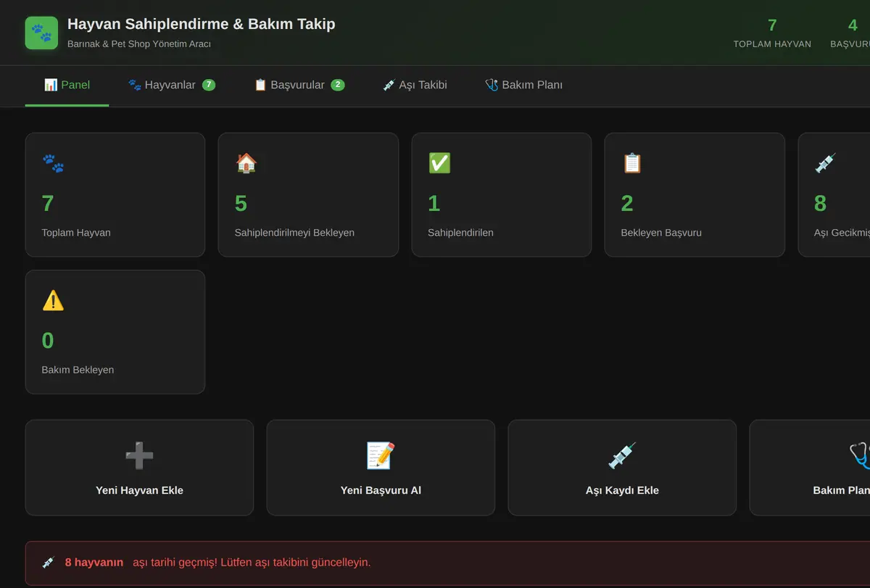Click the Aşı Kaydı Ekle button
Screen dimensions: 870x588
tap(622, 468)
